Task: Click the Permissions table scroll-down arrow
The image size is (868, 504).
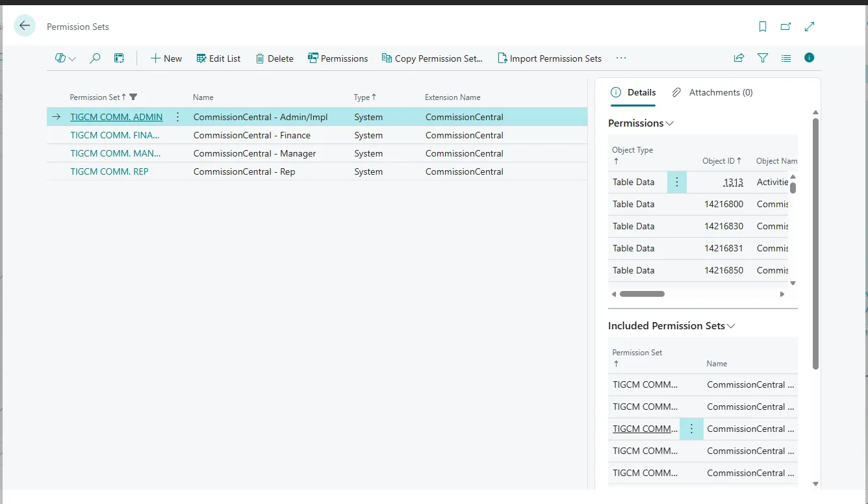Action: [x=793, y=283]
